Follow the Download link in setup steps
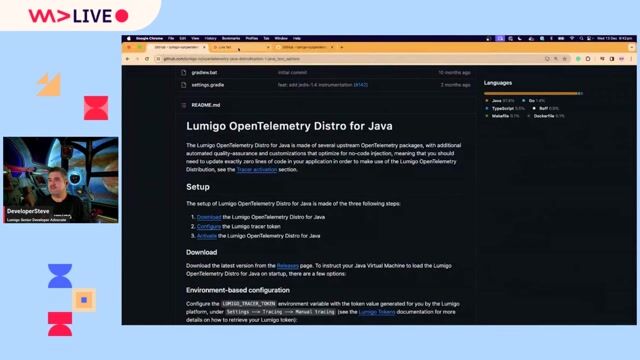640x360 pixels. pyautogui.click(x=209, y=217)
